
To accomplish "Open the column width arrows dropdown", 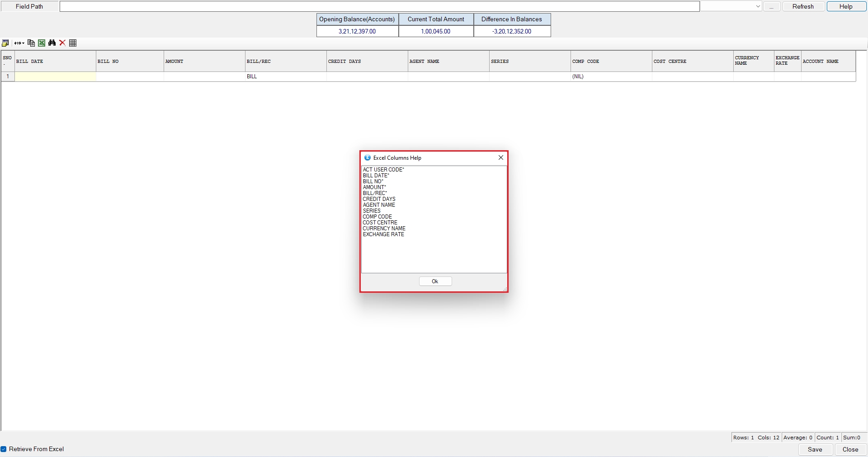I will (19, 43).
